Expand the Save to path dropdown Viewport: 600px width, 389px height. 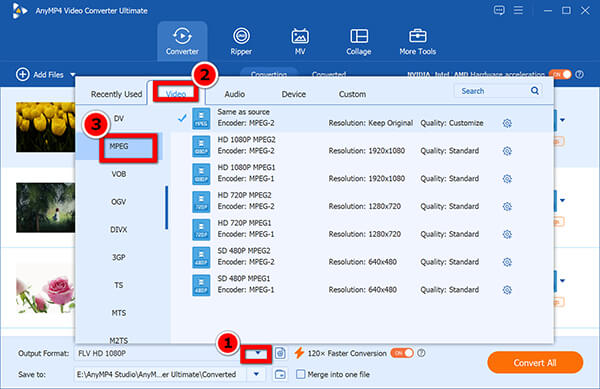pos(256,374)
